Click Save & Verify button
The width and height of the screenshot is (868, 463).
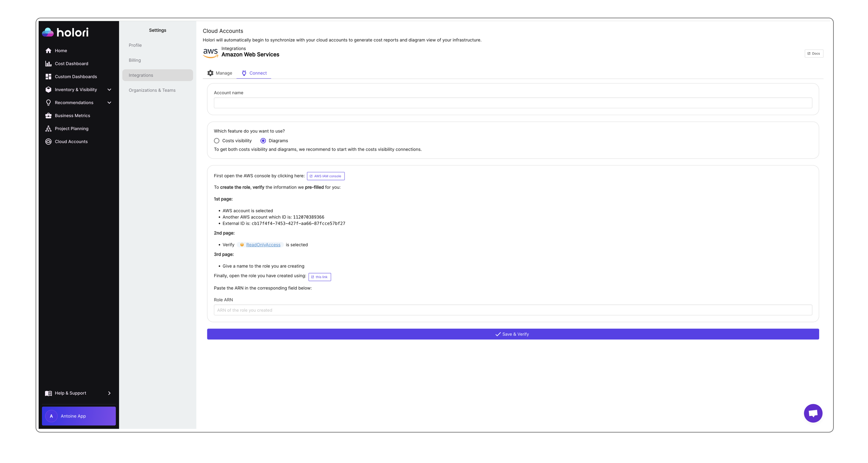coord(513,334)
